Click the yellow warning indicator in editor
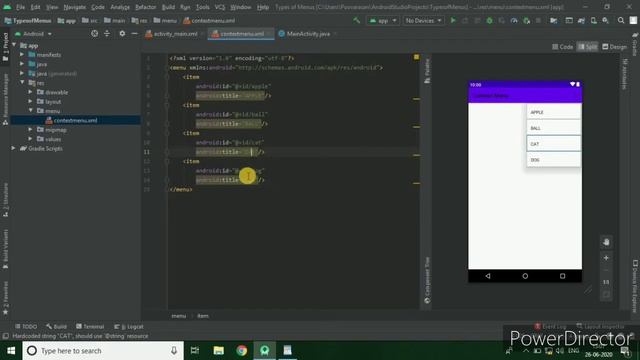Image resolution: width=640 pixels, height=360 pixels. (416, 57)
